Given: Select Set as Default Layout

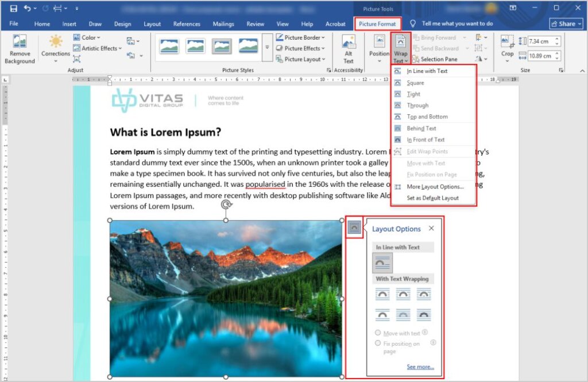Looking at the screenshot, I should tap(433, 198).
